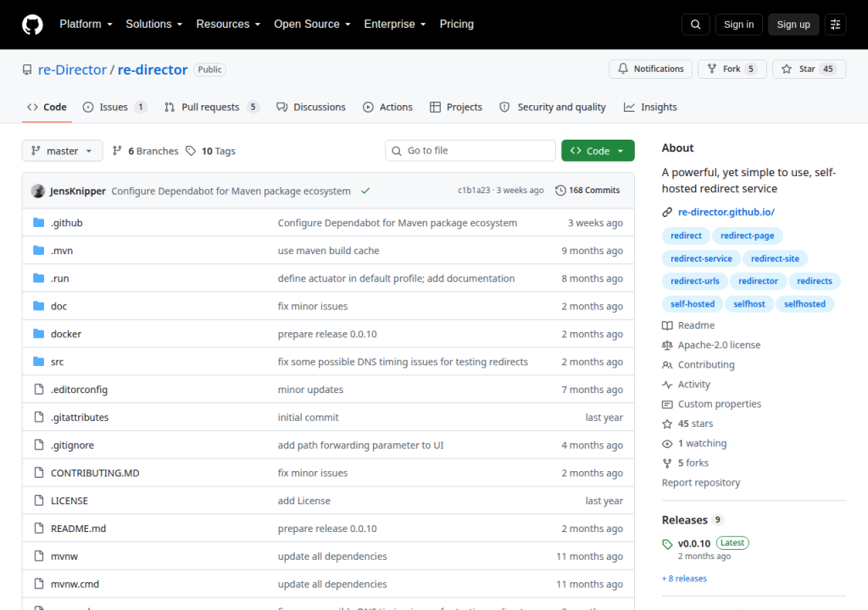The height and width of the screenshot is (610, 868).
Task: Click the Sign up button
Action: 793,25
